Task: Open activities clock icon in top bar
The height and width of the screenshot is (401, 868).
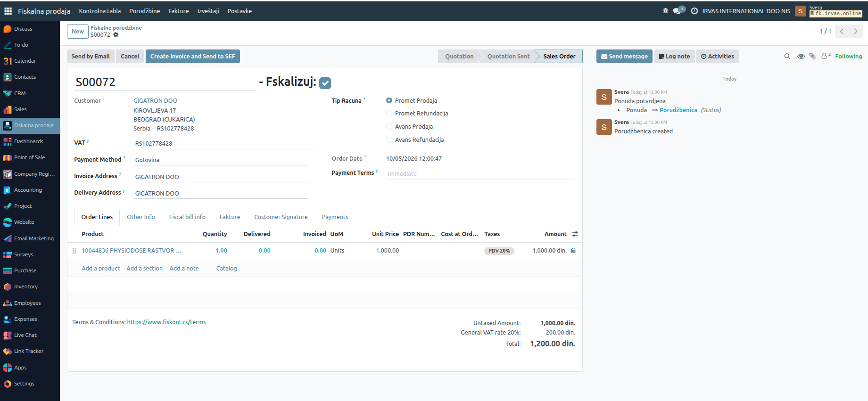Action: (694, 11)
